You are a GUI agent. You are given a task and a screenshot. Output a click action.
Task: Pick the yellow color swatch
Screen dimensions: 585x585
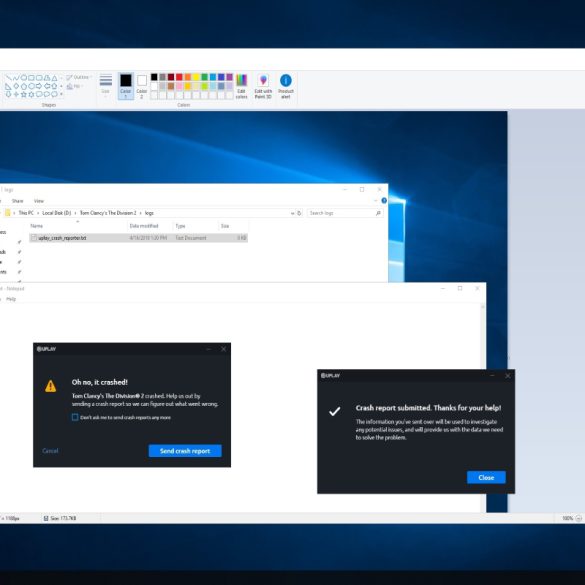pos(196,77)
